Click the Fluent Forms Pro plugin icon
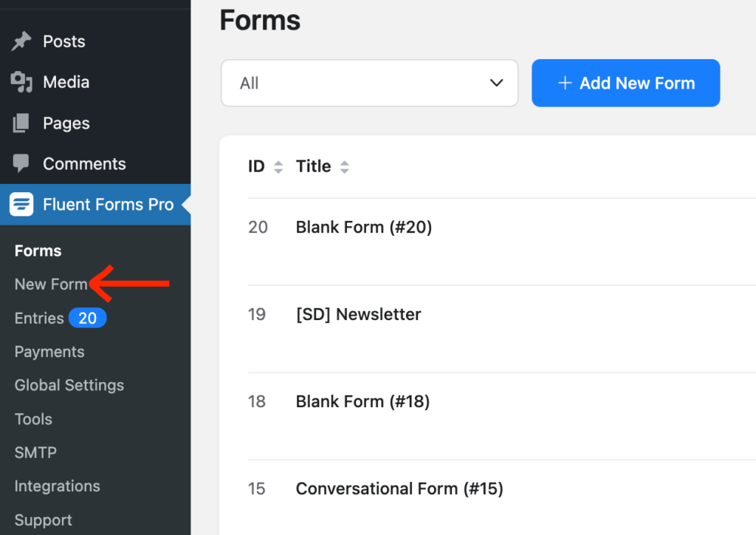This screenshot has height=535, width=756. click(22, 204)
